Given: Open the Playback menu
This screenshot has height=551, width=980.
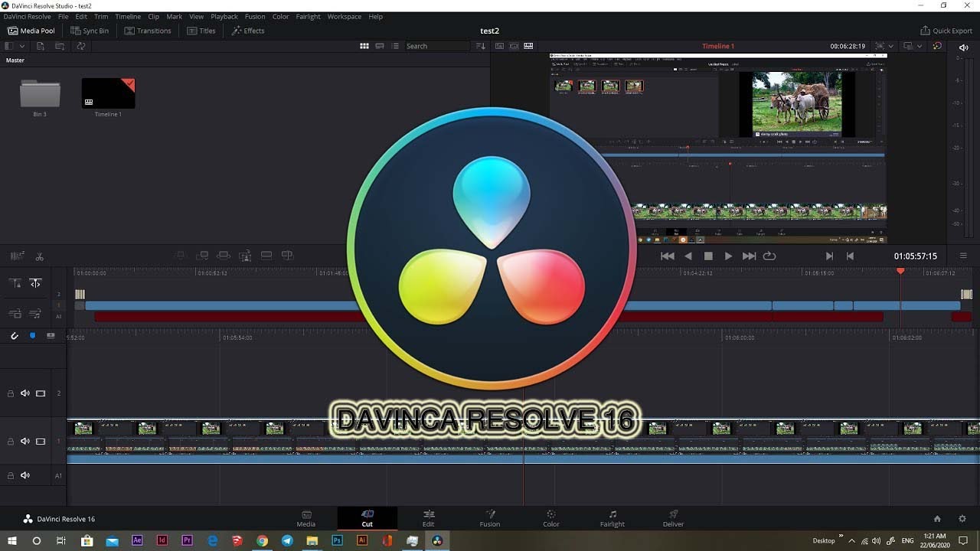Looking at the screenshot, I should pyautogui.click(x=224, y=16).
